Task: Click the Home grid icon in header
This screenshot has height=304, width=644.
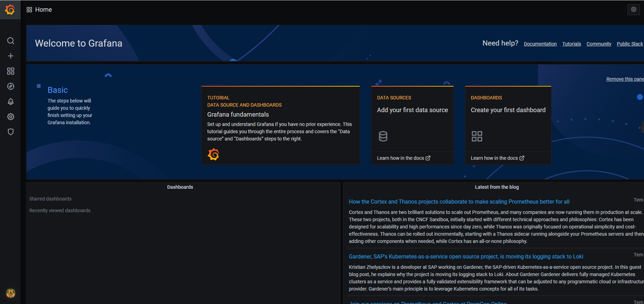Action: (29, 10)
